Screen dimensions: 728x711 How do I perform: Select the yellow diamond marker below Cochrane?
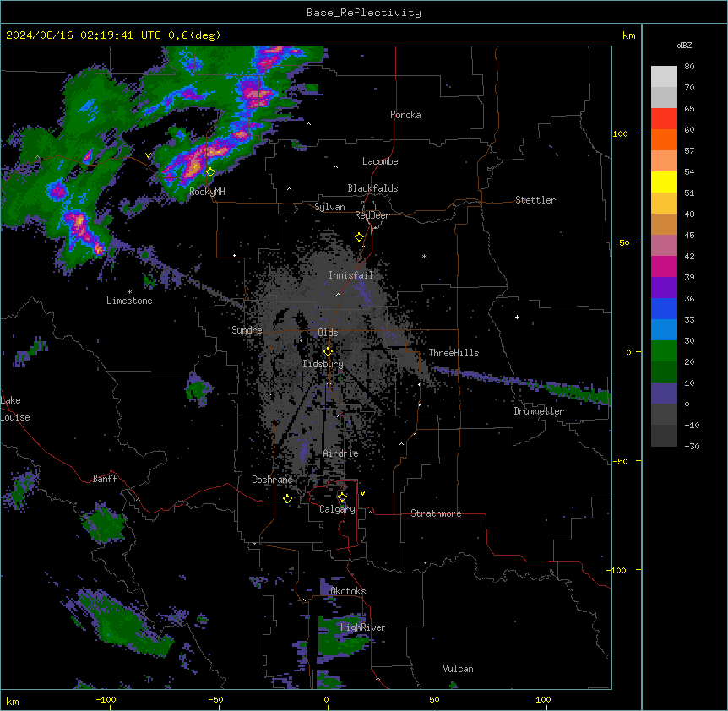[287, 499]
